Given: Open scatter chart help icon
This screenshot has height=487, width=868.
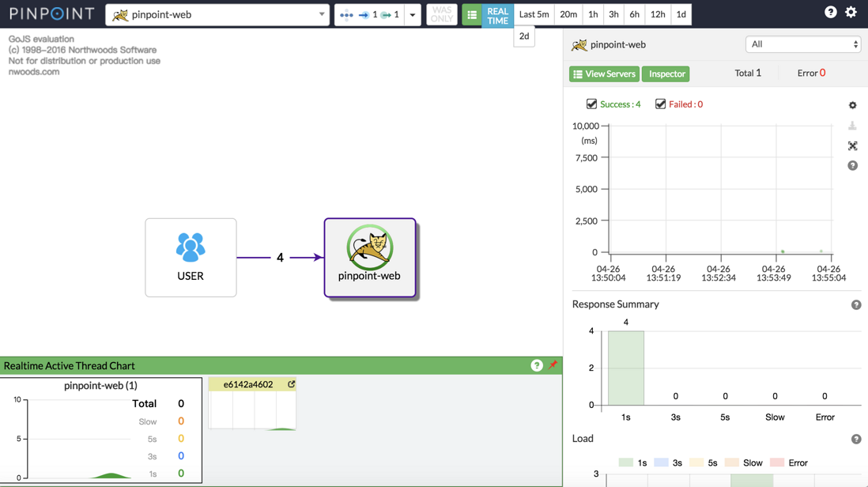Looking at the screenshot, I should pos(852,165).
